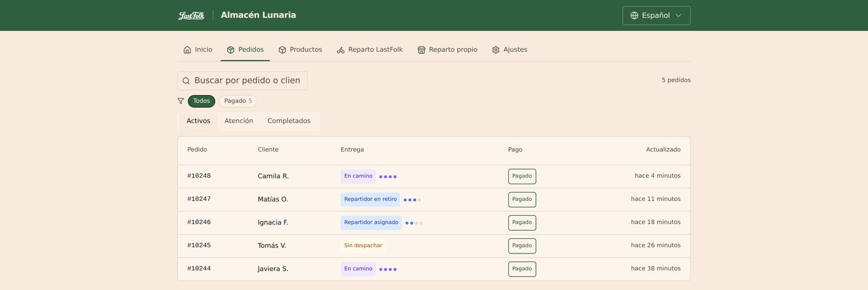Image resolution: width=868 pixels, height=290 pixels.
Task: Click the box icon beside Productos
Action: (x=282, y=50)
